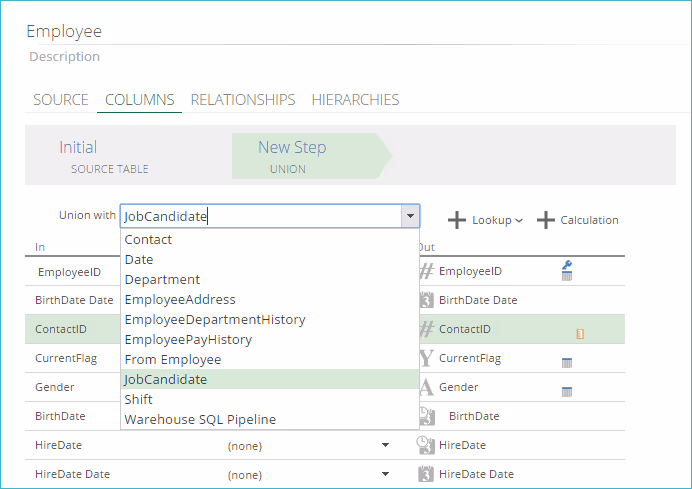Image resolution: width=692 pixels, height=489 pixels.
Task: Open the Lookup dropdown menu
Action: point(485,220)
